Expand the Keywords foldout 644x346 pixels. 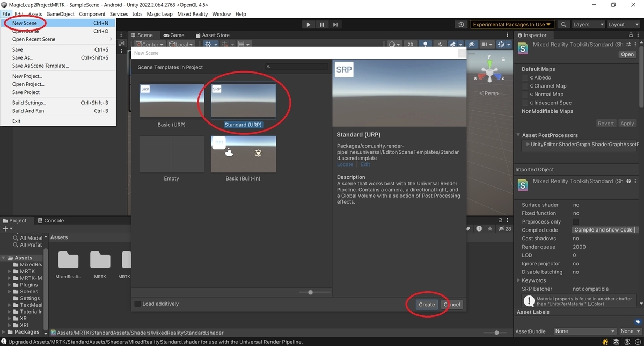pyautogui.click(x=518, y=280)
